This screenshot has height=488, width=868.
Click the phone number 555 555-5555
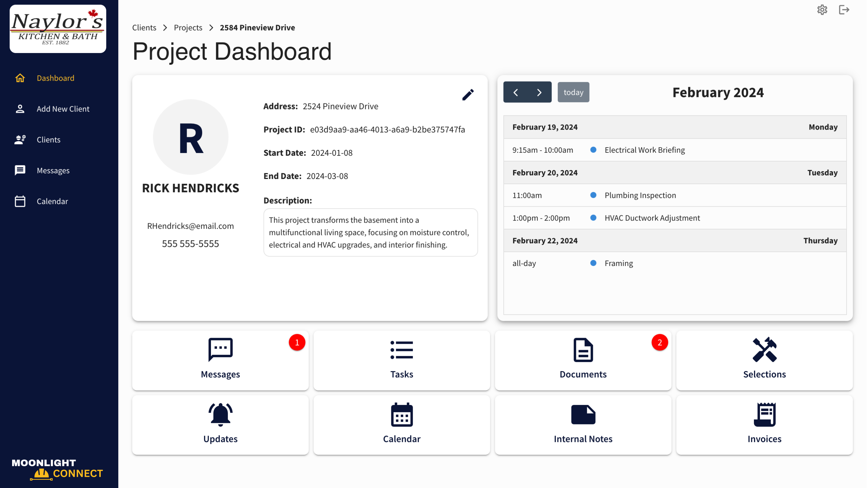[x=190, y=244]
